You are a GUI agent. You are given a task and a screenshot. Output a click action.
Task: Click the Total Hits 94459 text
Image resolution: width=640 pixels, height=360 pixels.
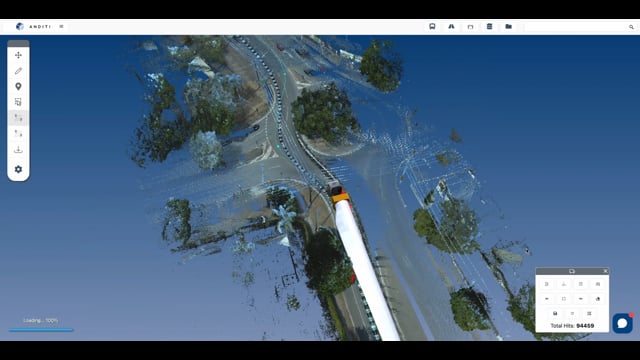(572, 326)
